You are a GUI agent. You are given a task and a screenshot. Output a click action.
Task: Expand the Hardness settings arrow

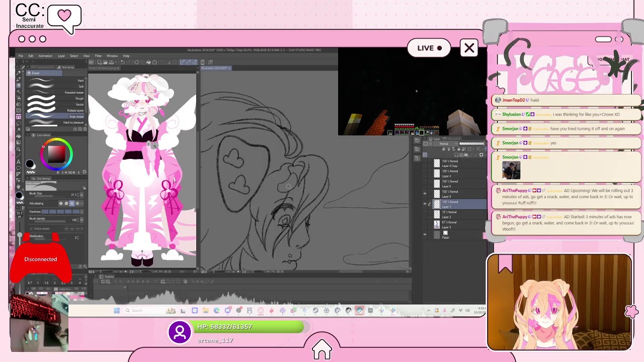coord(83,212)
